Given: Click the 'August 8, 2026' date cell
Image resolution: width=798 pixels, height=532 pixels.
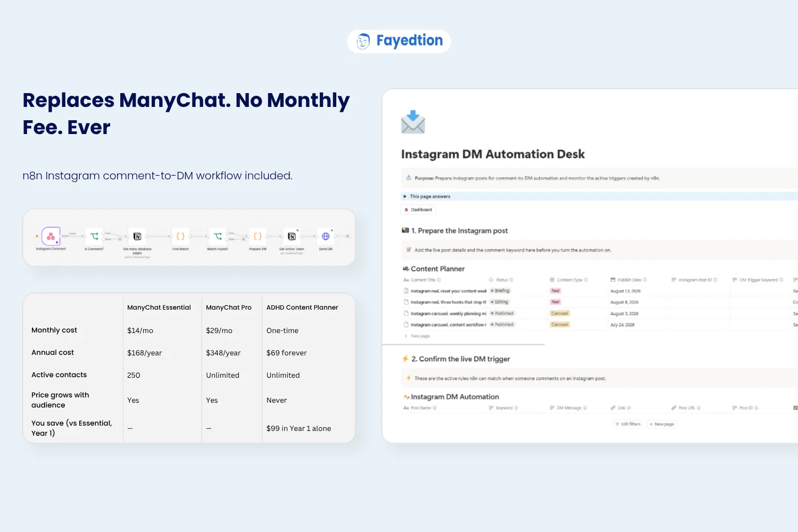Looking at the screenshot, I should [624, 302].
